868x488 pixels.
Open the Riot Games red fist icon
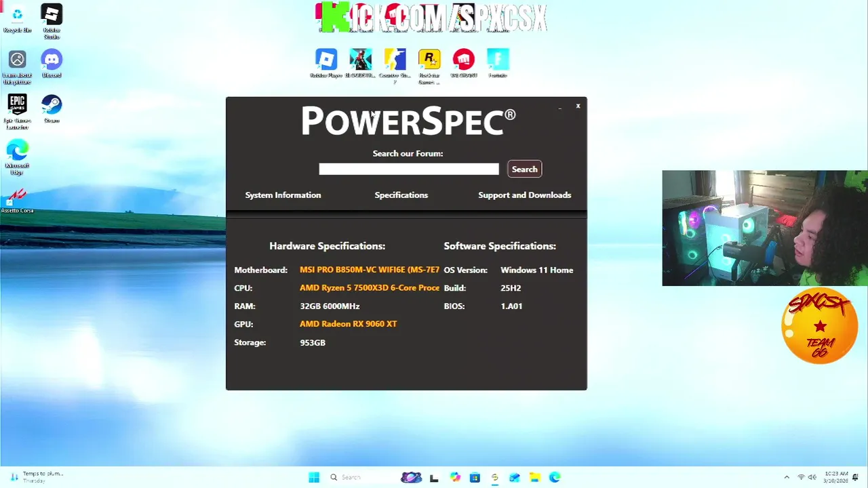464,64
